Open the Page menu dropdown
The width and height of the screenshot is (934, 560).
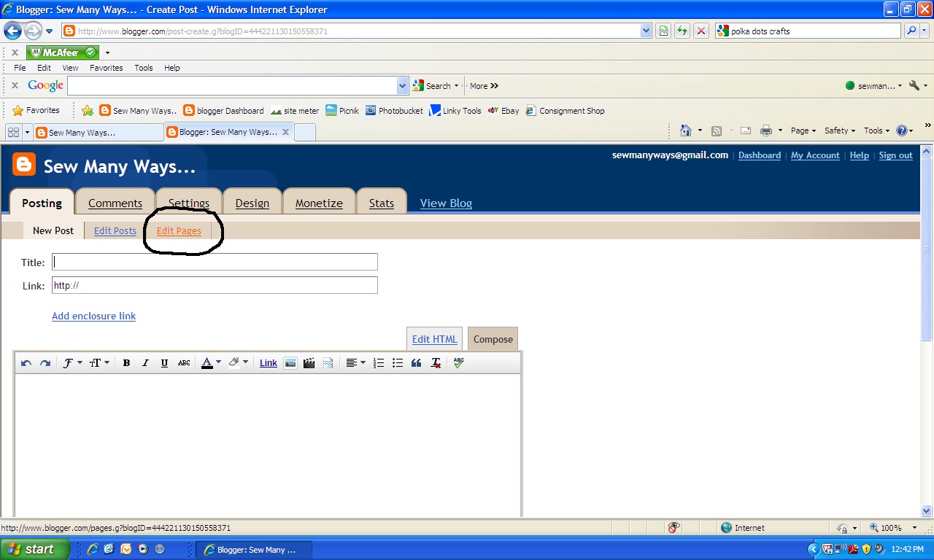(x=803, y=131)
